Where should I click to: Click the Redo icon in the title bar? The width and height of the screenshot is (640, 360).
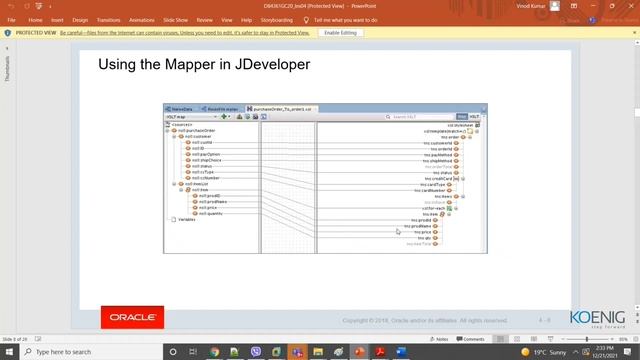(x=27, y=6)
